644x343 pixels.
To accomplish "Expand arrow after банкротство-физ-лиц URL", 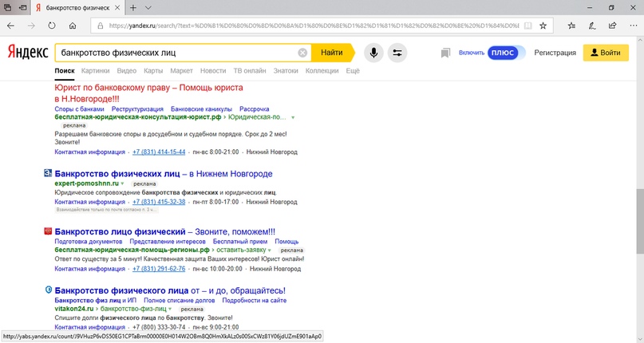I will click(170, 309).
